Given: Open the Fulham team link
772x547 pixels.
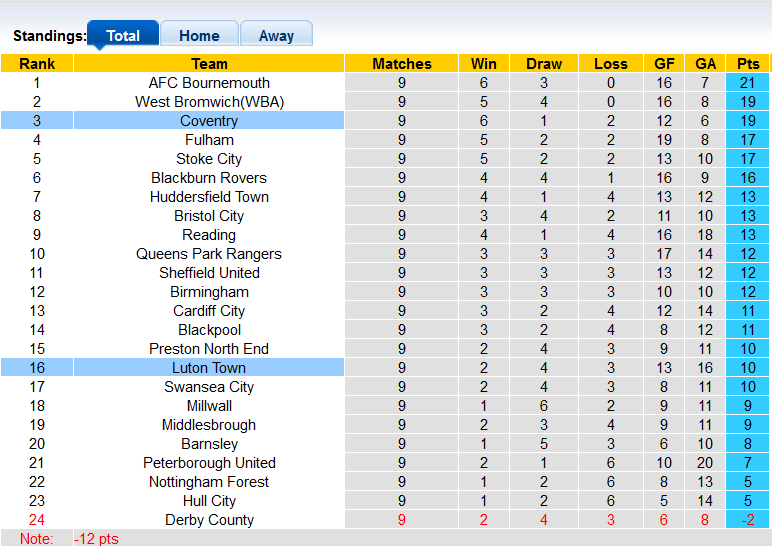Looking at the screenshot, I should tap(209, 140).
